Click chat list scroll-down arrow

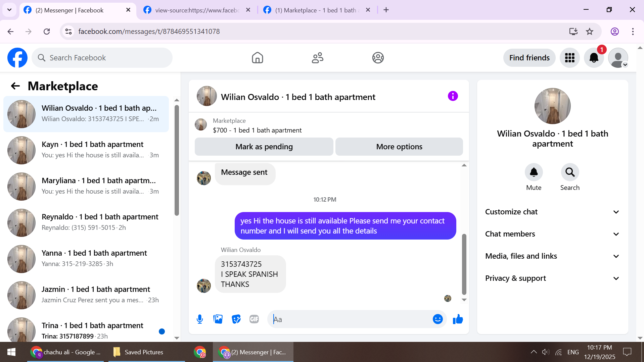click(177, 338)
